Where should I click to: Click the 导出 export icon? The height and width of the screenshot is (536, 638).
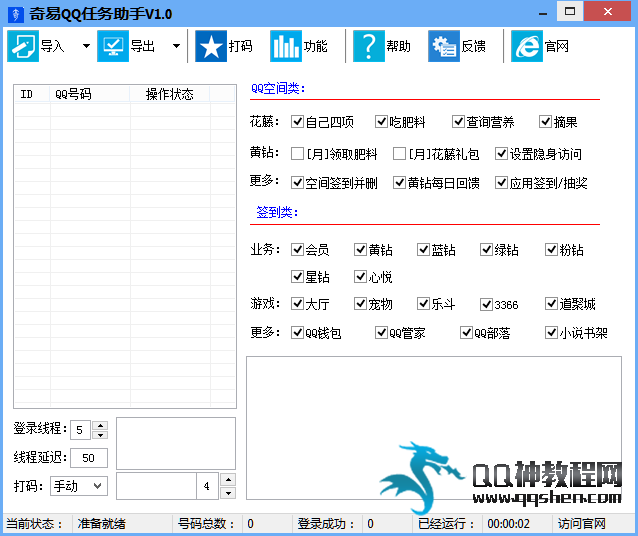pos(113,46)
